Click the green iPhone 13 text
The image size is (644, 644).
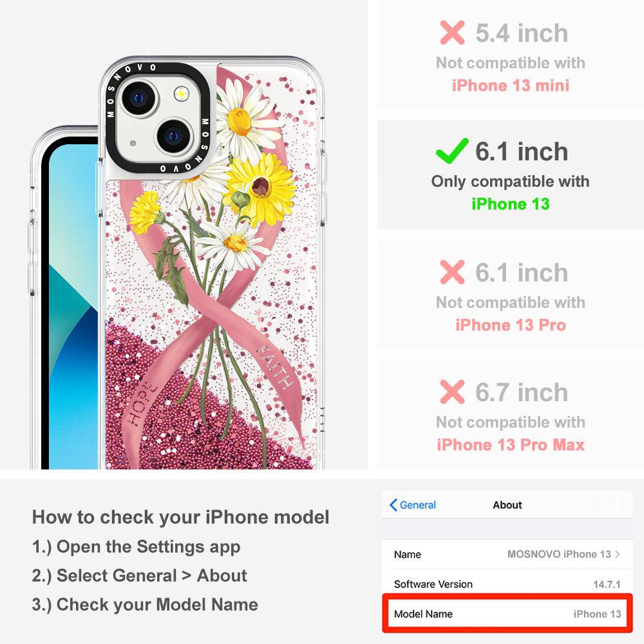point(511,204)
